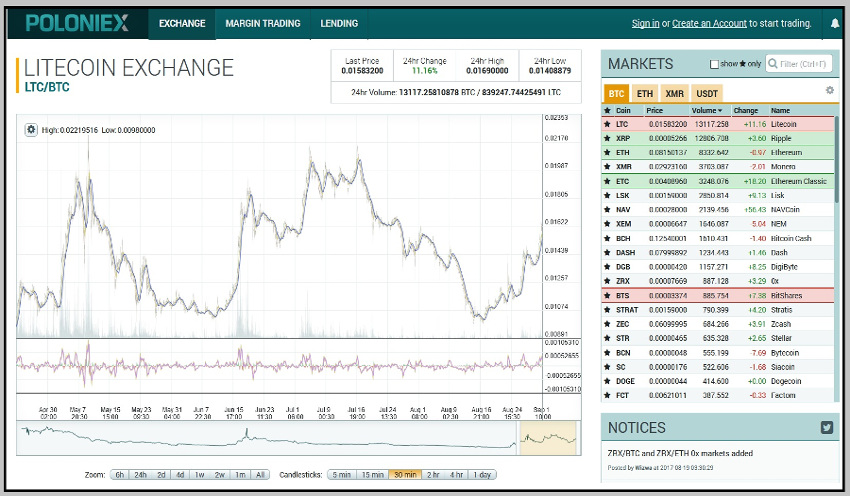Switch to USDT markets tab
The image size is (850, 496).
click(x=707, y=93)
